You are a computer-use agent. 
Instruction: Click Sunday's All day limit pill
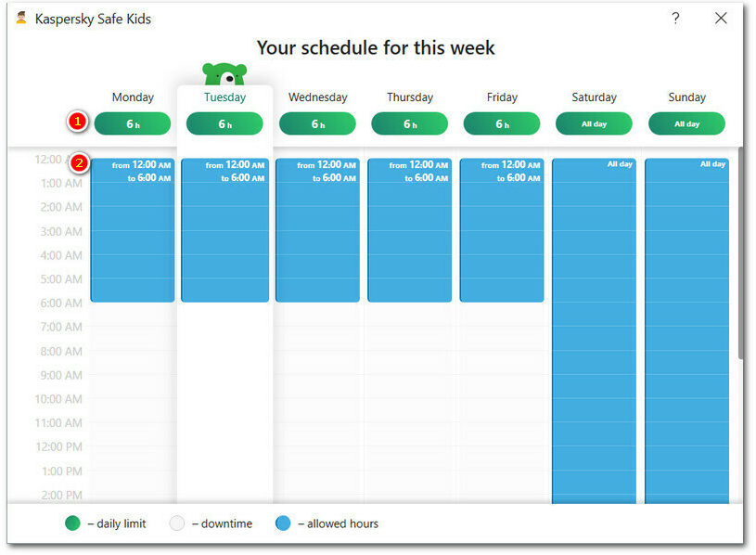pyautogui.click(x=686, y=123)
